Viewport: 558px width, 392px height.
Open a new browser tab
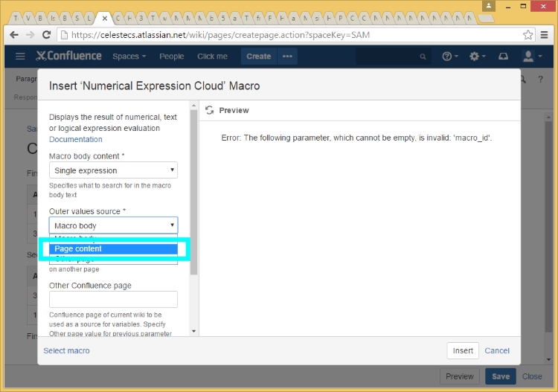[x=485, y=18]
